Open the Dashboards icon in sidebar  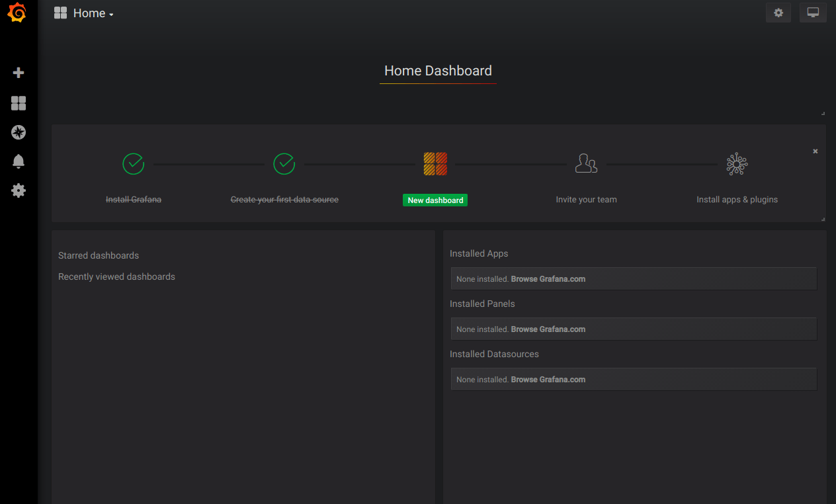point(19,103)
